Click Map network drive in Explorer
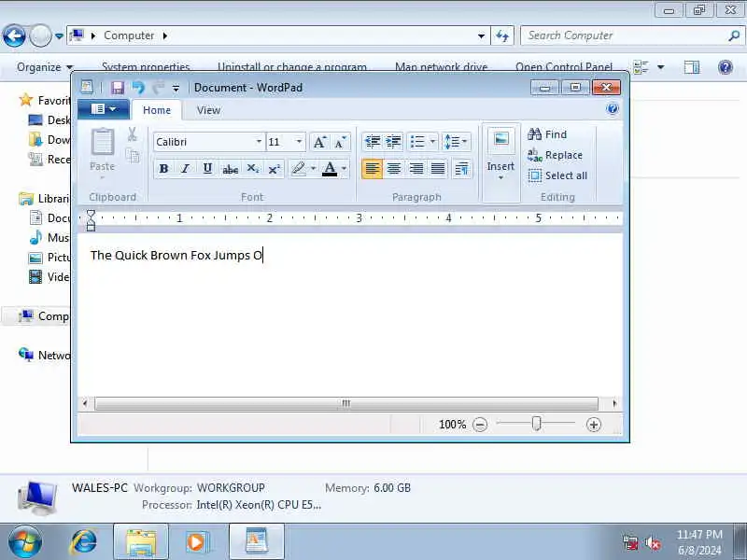This screenshot has height=560, width=747. click(441, 66)
